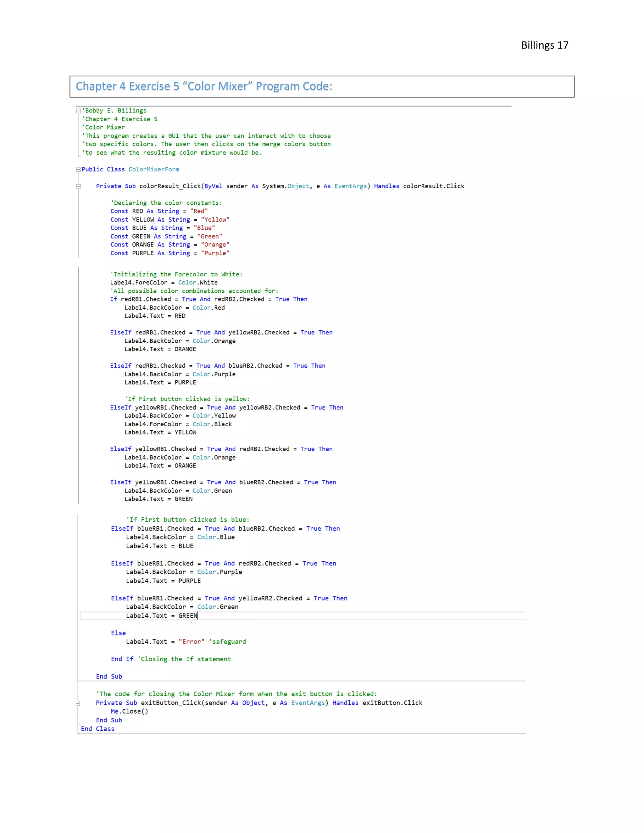Click Handles colorResult.Click at line end
The image size is (644, 833).
click(419, 186)
